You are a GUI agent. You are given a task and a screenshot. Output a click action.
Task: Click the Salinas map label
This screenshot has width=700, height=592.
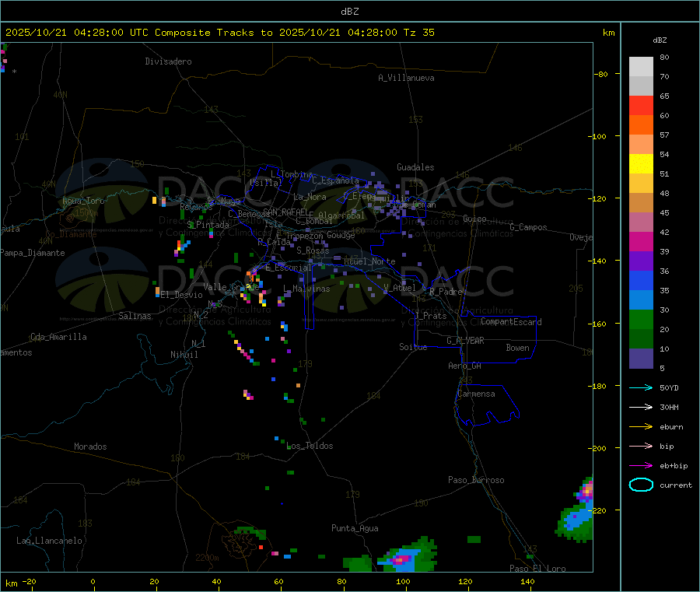(135, 316)
